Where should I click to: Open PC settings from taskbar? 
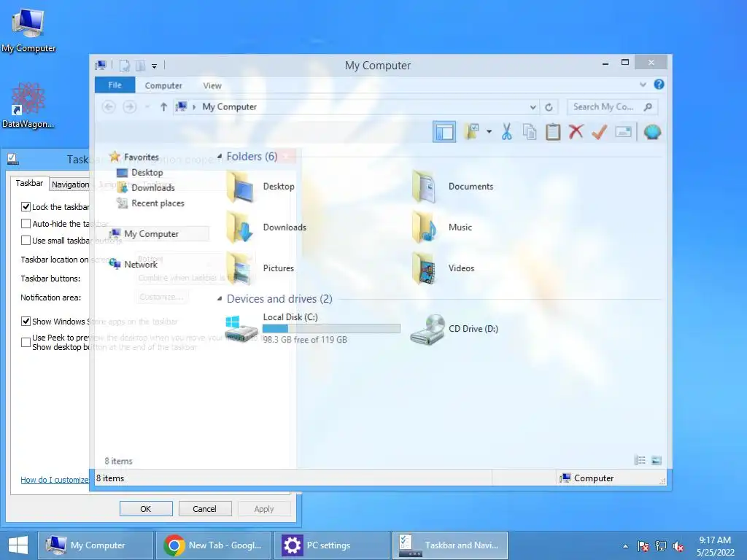click(x=332, y=545)
